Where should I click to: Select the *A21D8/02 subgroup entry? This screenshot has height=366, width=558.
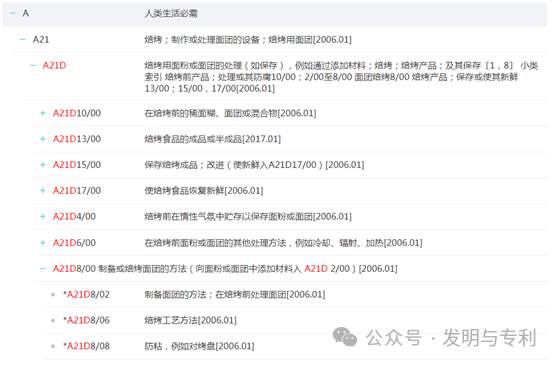pos(86,295)
